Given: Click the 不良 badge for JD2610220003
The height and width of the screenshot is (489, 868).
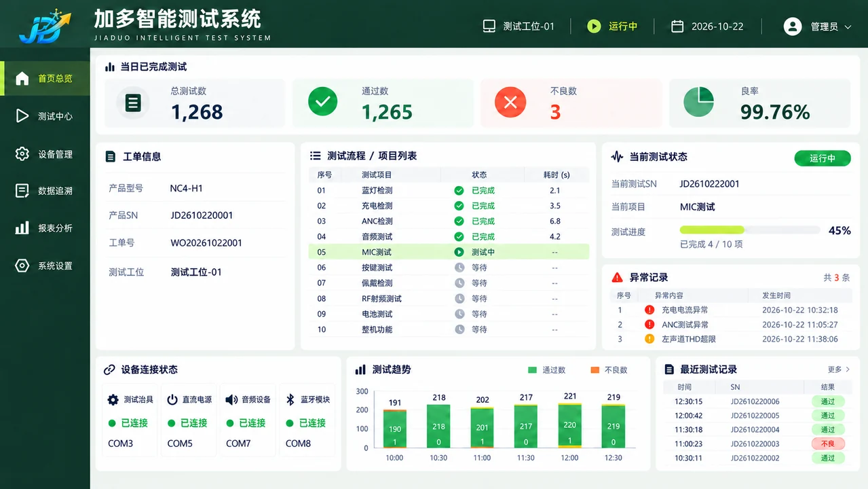Looking at the screenshot, I should click(828, 443).
